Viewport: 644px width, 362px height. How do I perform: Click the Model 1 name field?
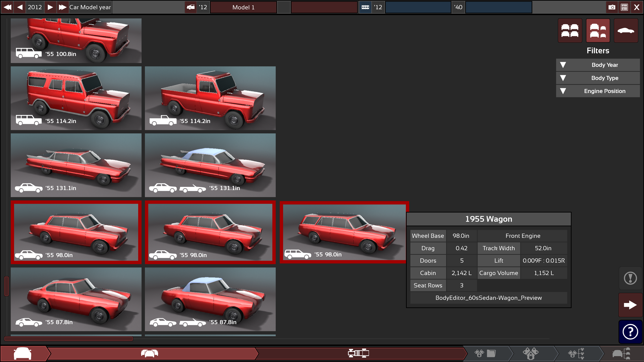tap(243, 7)
